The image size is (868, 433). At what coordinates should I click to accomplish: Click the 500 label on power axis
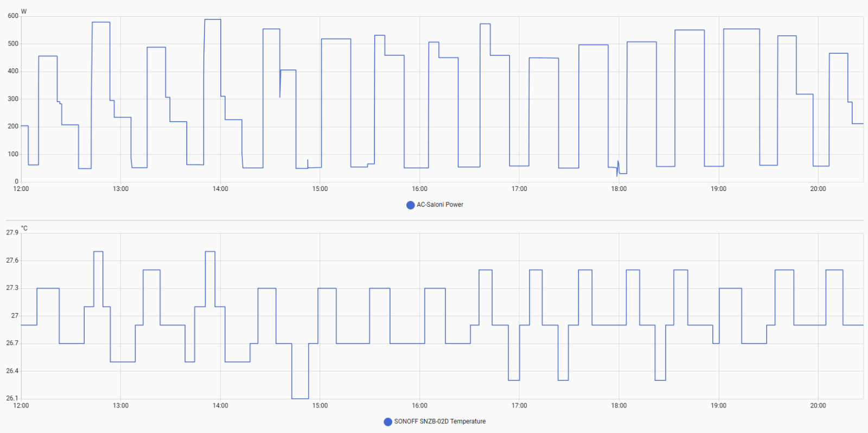pos(13,43)
